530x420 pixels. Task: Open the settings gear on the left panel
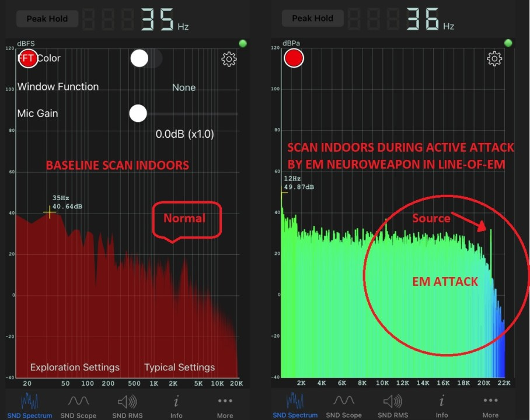tap(229, 59)
